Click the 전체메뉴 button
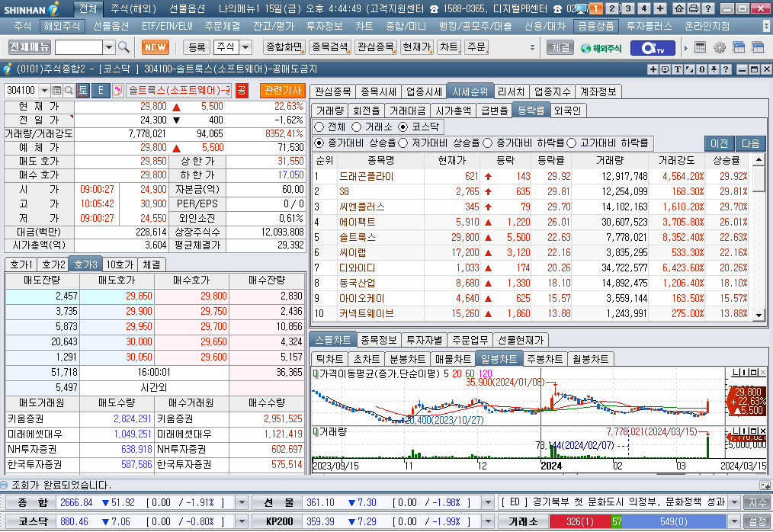773x532 pixels. (x=30, y=47)
